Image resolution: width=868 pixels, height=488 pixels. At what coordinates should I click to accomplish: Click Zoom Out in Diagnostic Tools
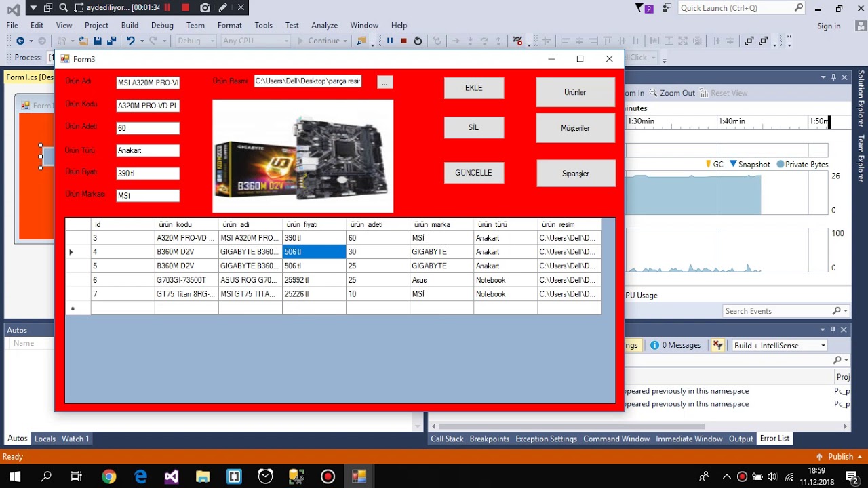[671, 93]
